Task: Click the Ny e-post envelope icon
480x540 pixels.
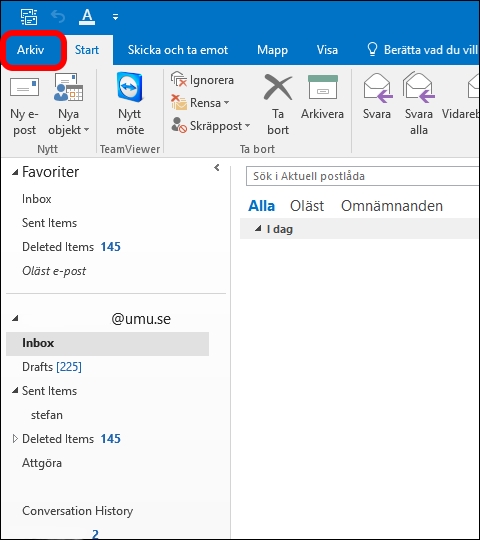Action: coord(24,87)
